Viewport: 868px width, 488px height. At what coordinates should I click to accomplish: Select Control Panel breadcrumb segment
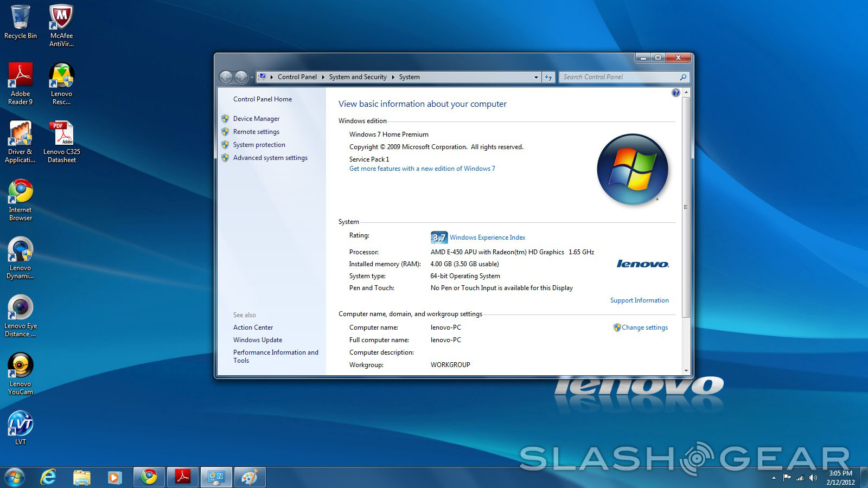(297, 77)
